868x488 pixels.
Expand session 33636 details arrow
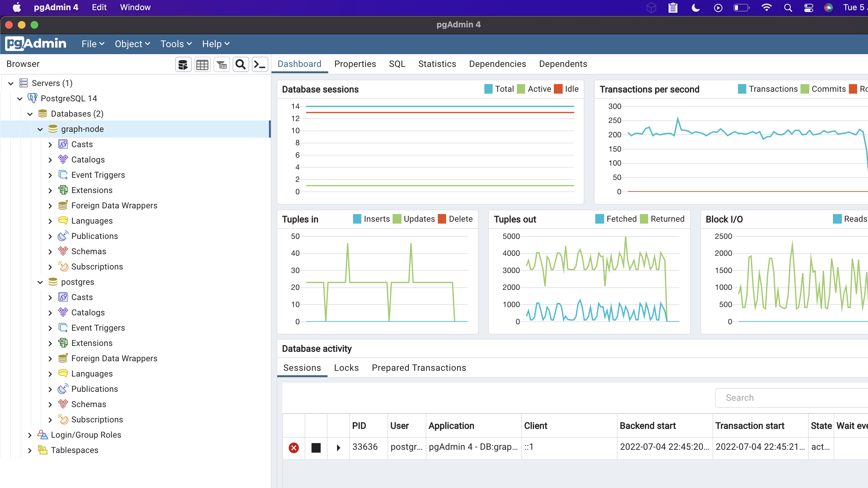point(338,448)
